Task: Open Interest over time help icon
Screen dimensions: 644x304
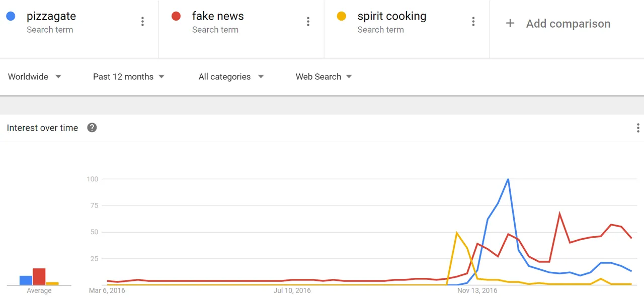Action: pos(92,128)
